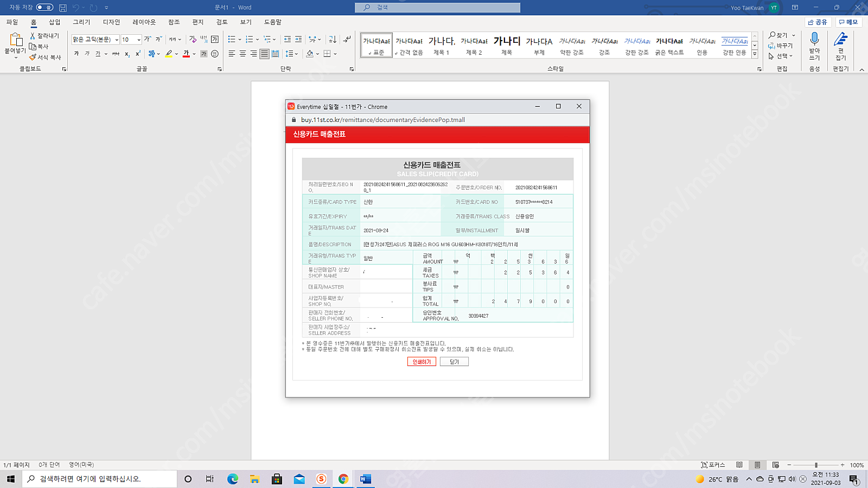This screenshot has height=488, width=868.
Task: Open the Font dialog launcher
Action: point(220,69)
